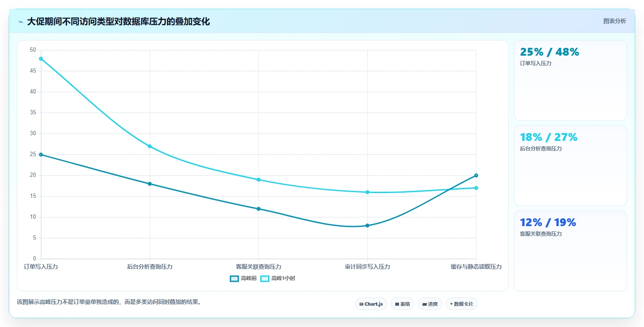Viewport: 644px width, 327px height.
Task: Click the 高峰1小时 point for 缓存与静态读取压力
Action: click(476, 188)
